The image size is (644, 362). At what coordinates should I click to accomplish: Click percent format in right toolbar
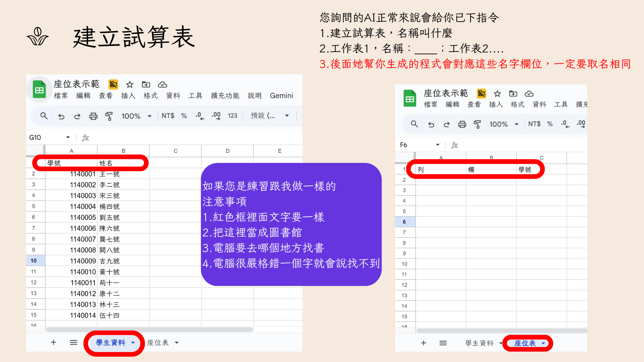coord(550,124)
